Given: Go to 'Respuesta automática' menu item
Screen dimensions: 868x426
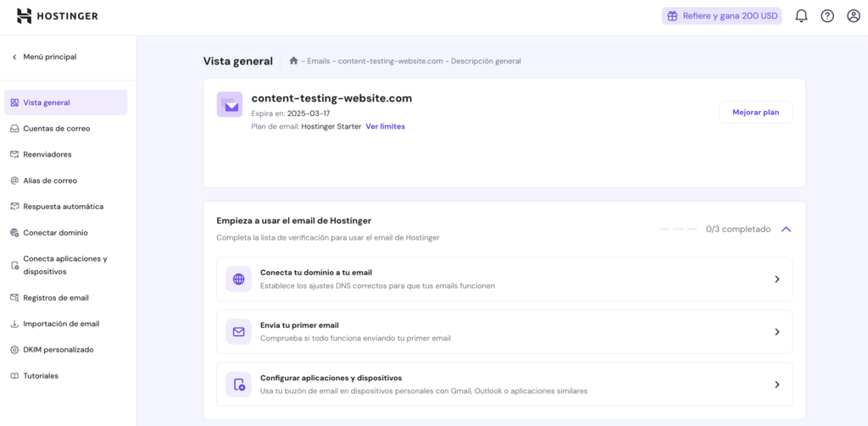Looking at the screenshot, I should 63,207.
